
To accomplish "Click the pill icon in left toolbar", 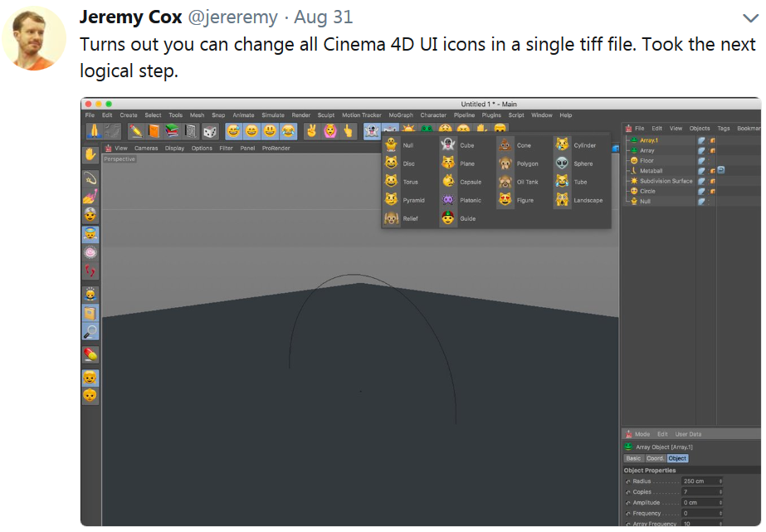I will pos(90,355).
